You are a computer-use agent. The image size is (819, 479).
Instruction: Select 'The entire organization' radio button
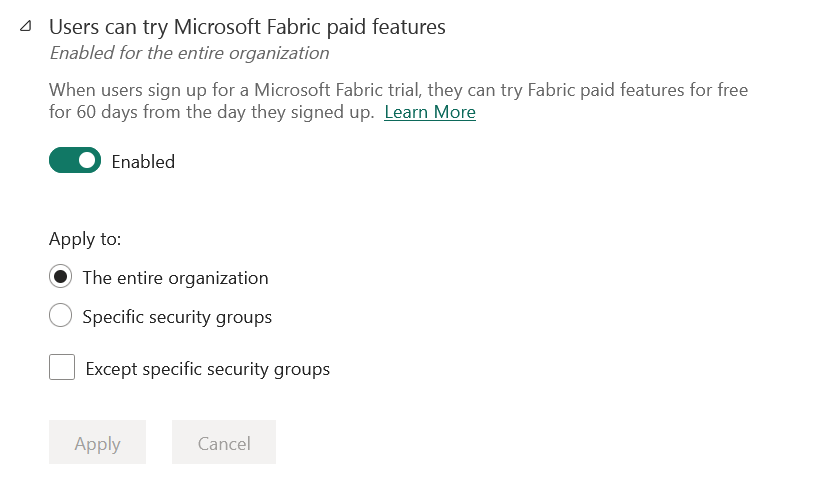[x=60, y=277]
